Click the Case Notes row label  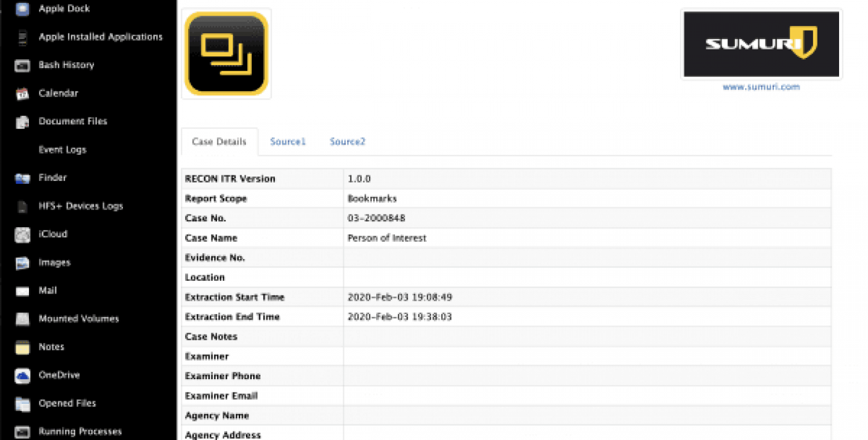click(211, 337)
